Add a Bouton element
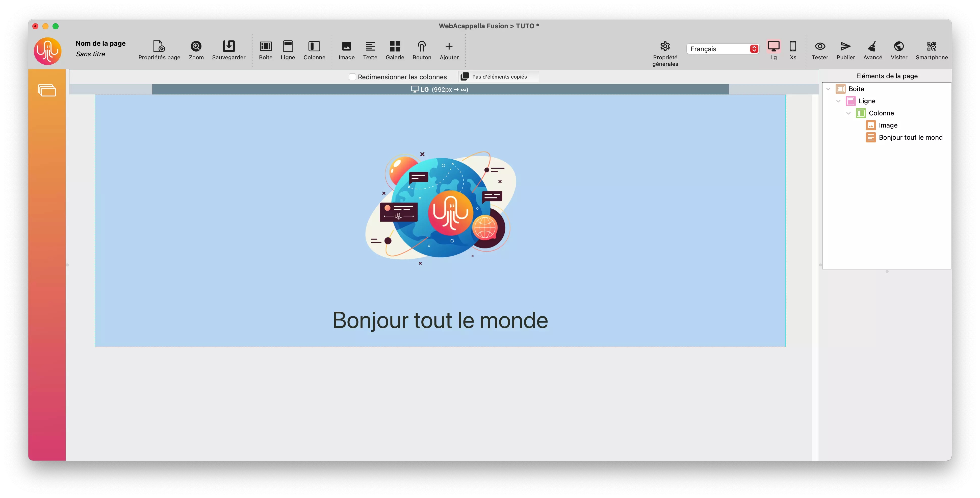Image resolution: width=980 pixels, height=498 pixels. click(x=422, y=51)
